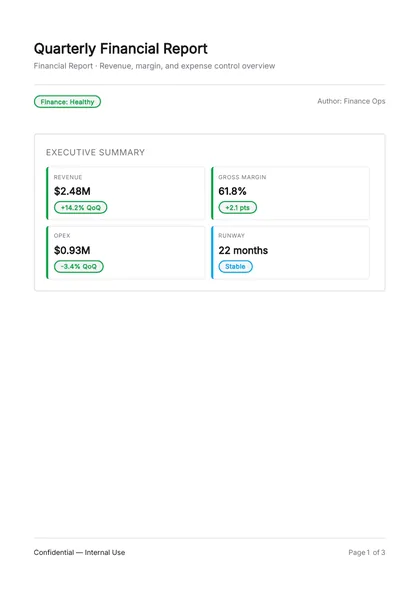This screenshot has height=594, width=420.
Task: Click the -3.4% QoQ badge
Action: click(78, 266)
